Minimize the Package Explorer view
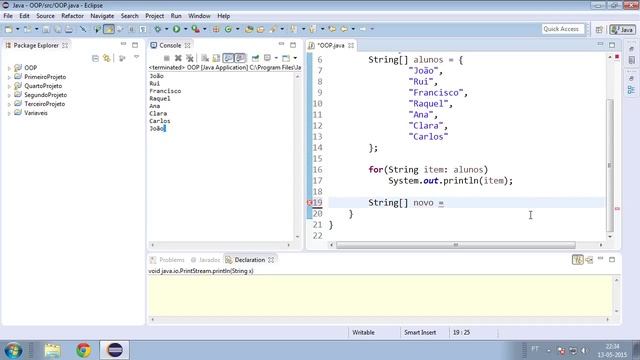This screenshot has width=640, height=360. pos(123,44)
